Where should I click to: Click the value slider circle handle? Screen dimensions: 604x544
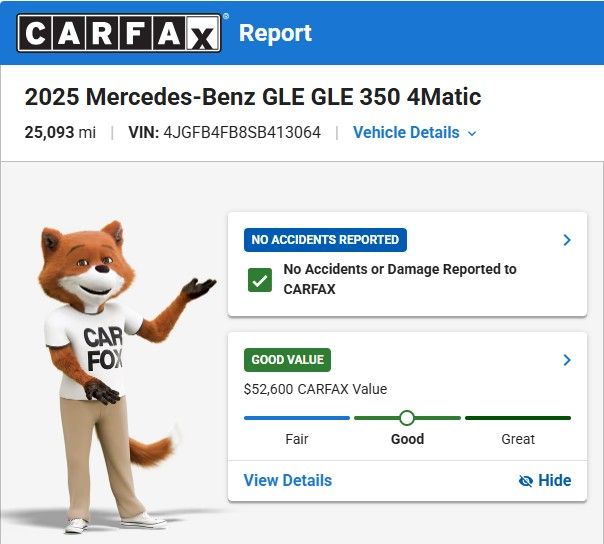(x=407, y=418)
